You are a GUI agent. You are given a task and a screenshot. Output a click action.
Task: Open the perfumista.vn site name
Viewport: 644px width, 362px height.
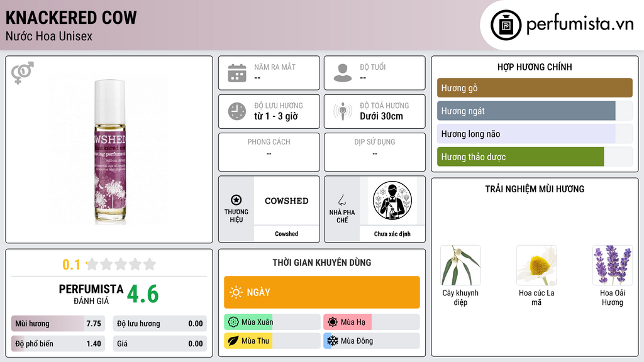click(x=580, y=25)
